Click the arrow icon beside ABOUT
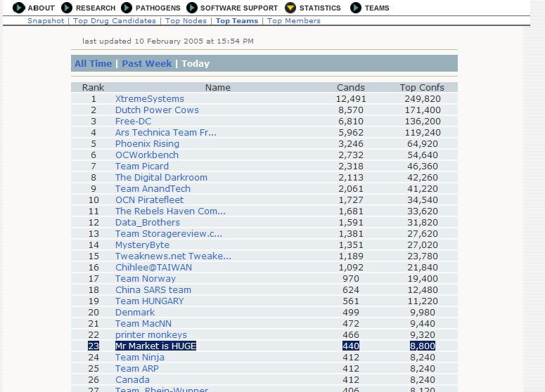 coord(19,8)
